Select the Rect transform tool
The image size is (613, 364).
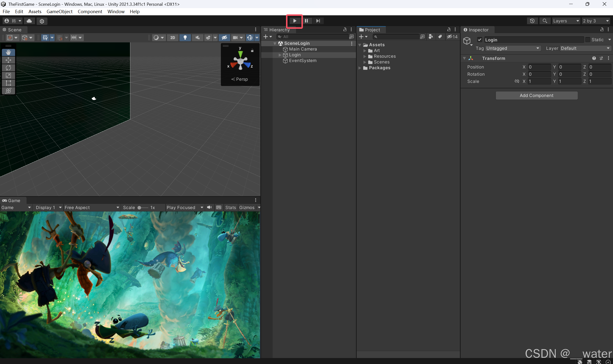pyautogui.click(x=8, y=83)
